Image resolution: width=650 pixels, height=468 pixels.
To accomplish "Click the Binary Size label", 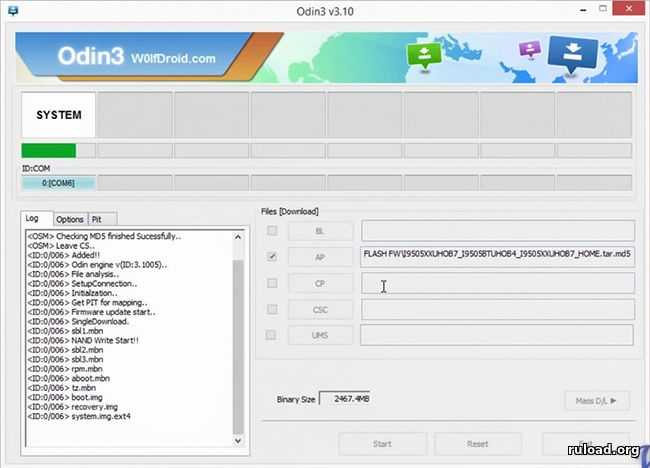I will (296, 400).
